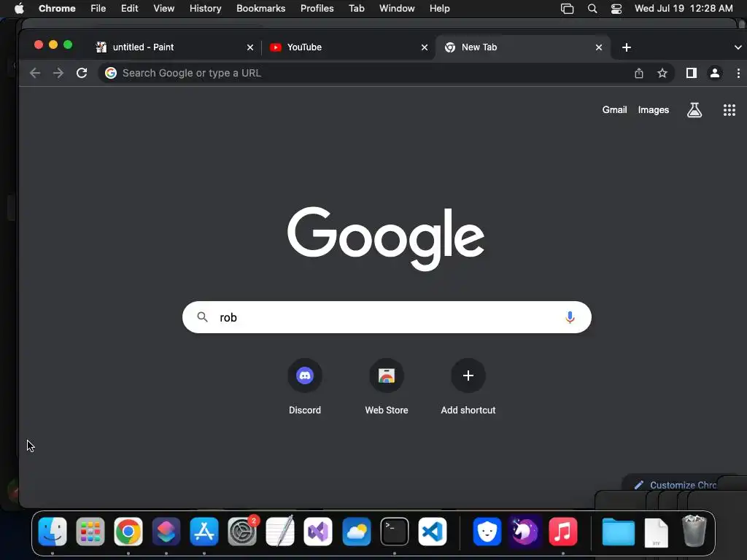This screenshot has height=560, width=747.
Task: Open a new tab with plus button
Action: tap(627, 47)
